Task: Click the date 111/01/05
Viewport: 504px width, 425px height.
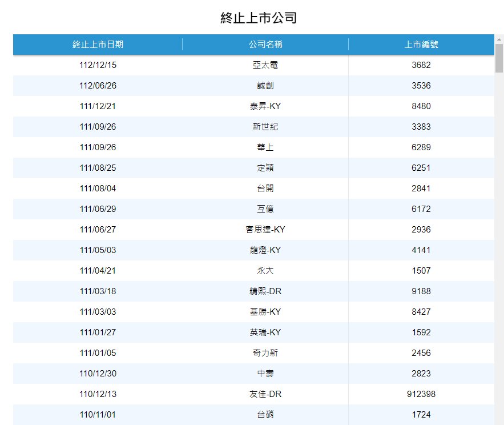Action: [x=98, y=353]
